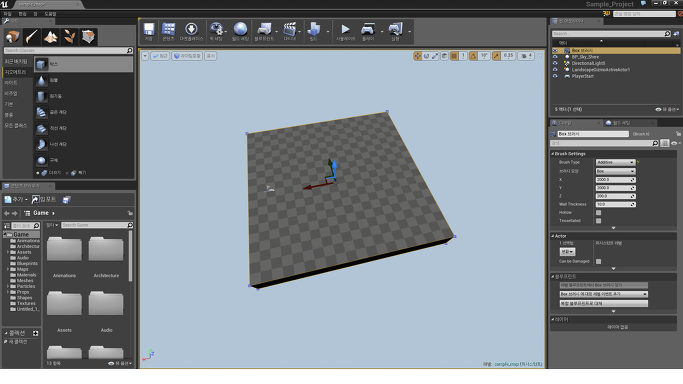The height and width of the screenshot is (384, 683).
Task: Toggle visibility of PlayerStart actor
Action: tap(555, 76)
